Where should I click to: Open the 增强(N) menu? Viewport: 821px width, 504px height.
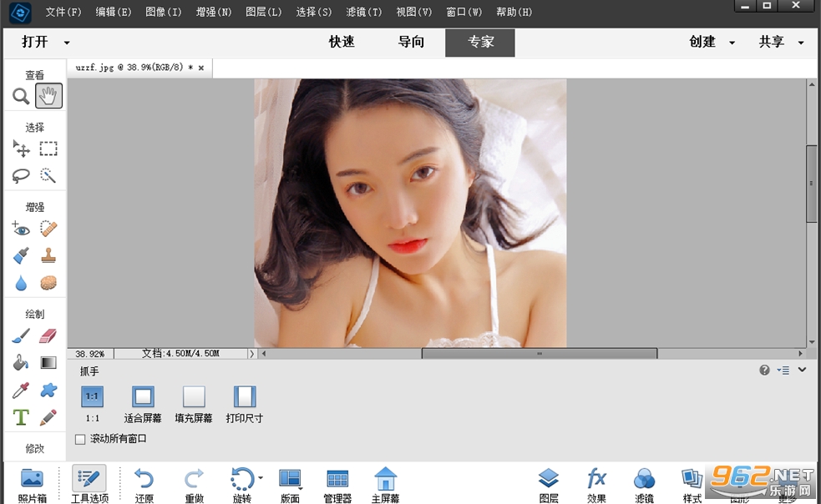coord(214,12)
